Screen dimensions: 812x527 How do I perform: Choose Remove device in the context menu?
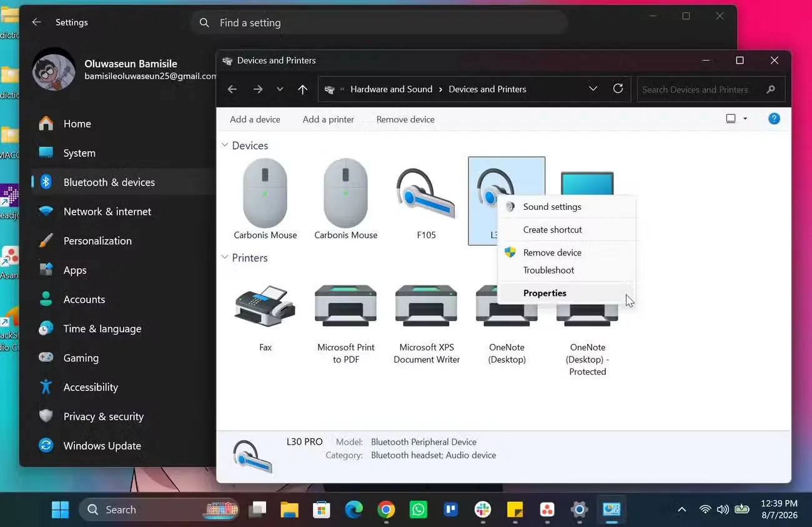click(x=567, y=252)
